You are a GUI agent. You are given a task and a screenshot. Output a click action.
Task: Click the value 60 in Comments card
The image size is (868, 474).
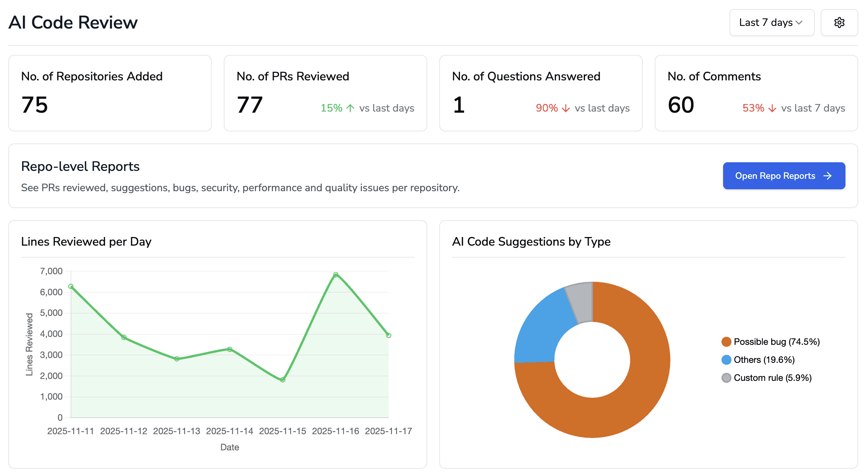(x=681, y=105)
